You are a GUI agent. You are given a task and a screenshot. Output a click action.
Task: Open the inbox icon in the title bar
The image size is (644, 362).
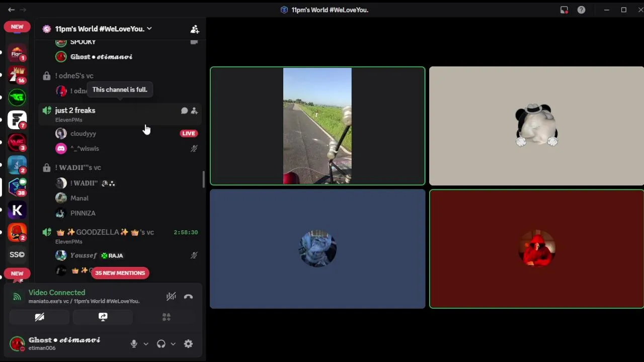click(x=564, y=10)
